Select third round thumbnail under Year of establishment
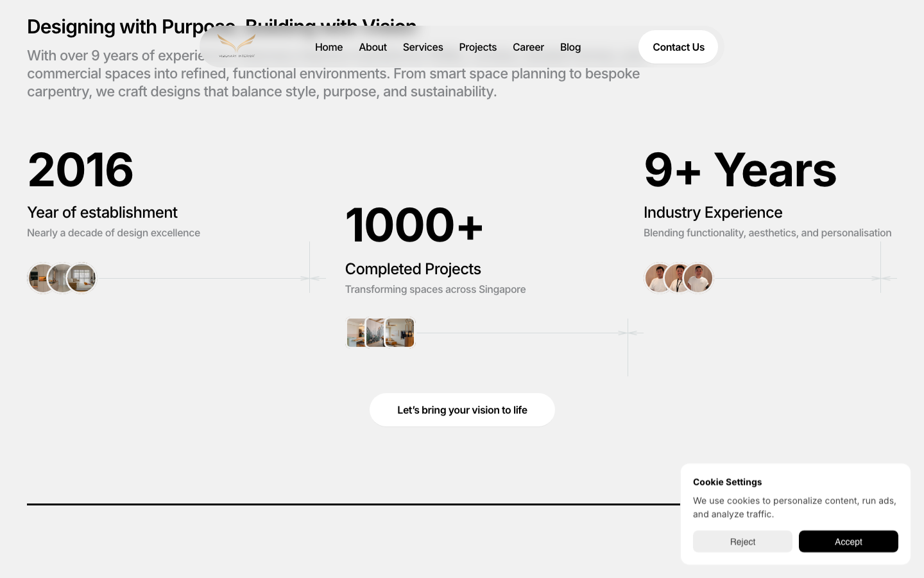This screenshot has width=924, height=578. pyautogui.click(x=82, y=278)
